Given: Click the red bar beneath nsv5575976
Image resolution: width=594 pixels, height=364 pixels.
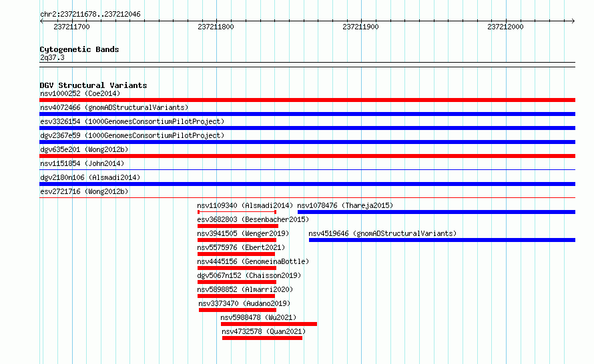Looking at the screenshot, I should (x=236, y=254).
